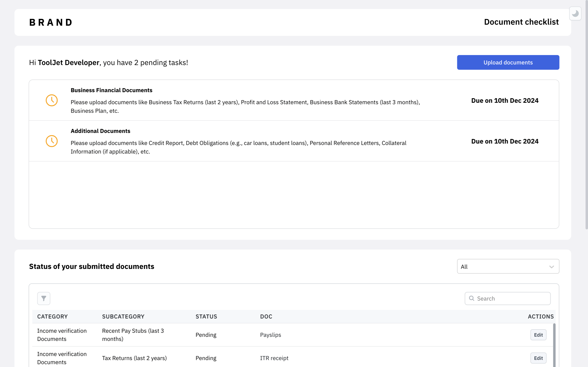The height and width of the screenshot is (367, 588).
Task: Click the clock icon beside Additional Documents
Action: tap(51, 141)
